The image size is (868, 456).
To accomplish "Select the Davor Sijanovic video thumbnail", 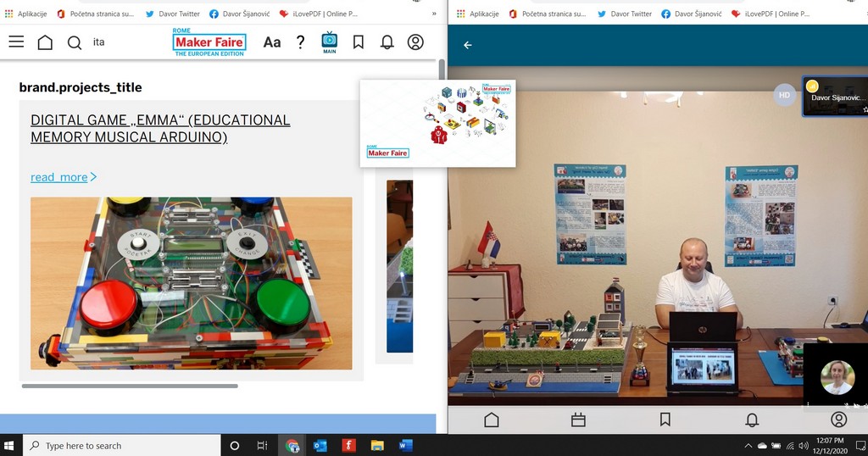I will point(834,97).
